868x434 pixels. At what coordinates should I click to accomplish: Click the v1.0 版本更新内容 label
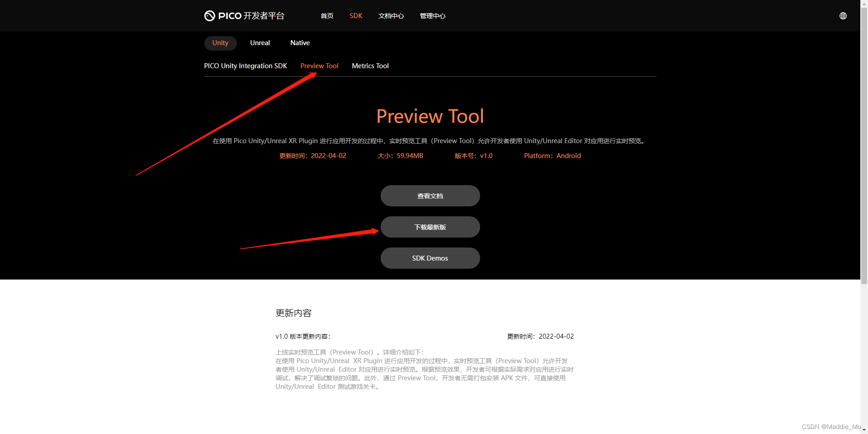click(303, 336)
